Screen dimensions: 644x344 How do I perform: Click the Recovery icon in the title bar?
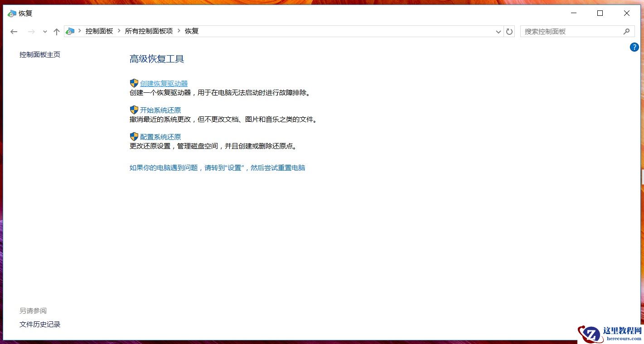click(11, 14)
